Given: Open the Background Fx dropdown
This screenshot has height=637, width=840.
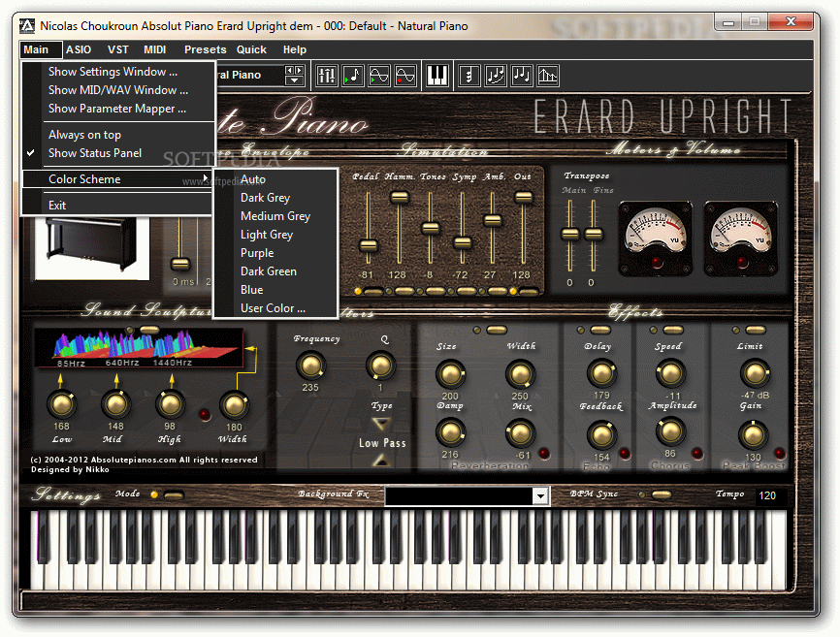Looking at the screenshot, I should tap(540, 496).
